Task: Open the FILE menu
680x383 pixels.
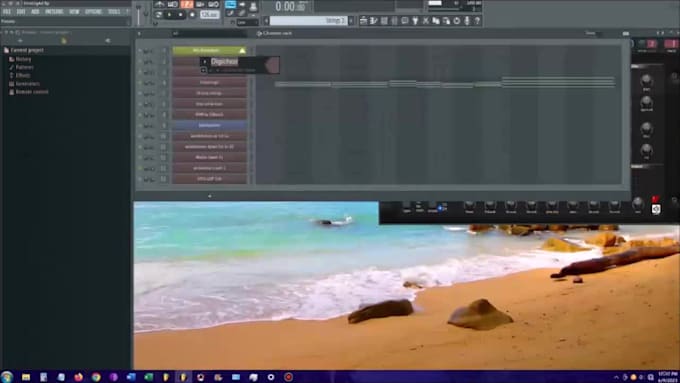Action: pyautogui.click(x=7, y=12)
